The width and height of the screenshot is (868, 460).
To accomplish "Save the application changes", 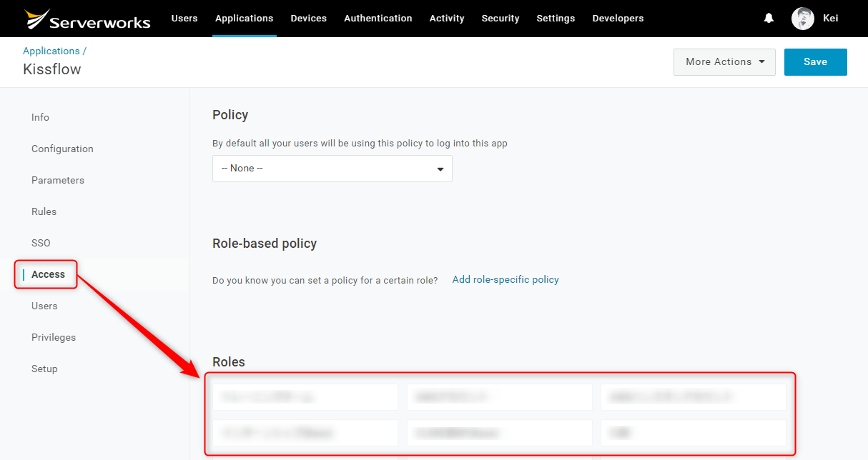I will 816,62.
